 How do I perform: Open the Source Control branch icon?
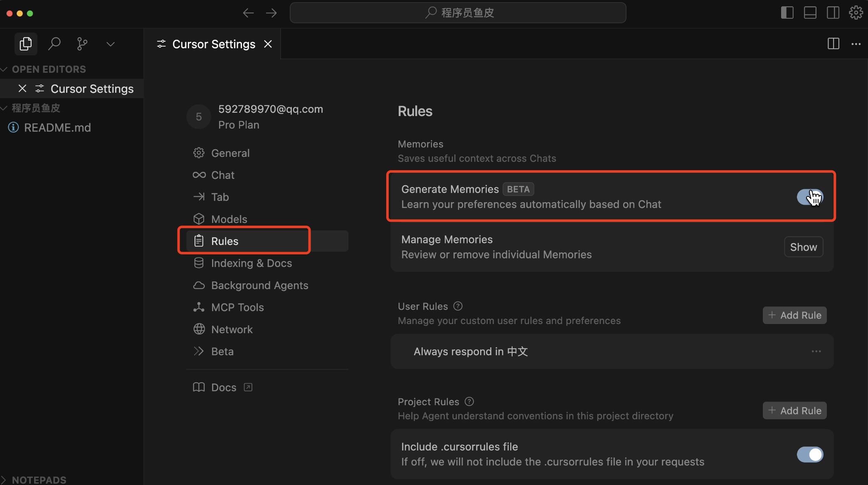[x=82, y=44]
